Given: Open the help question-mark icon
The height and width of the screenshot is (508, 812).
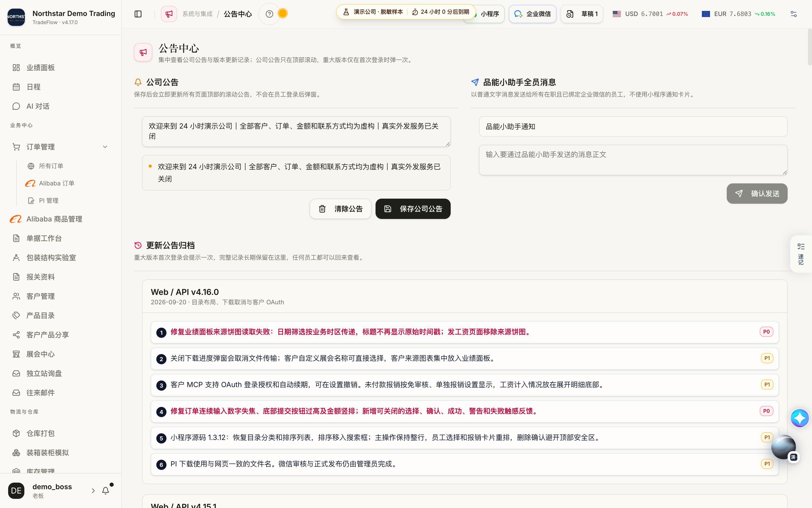Looking at the screenshot, I should (x=269, y=14).
